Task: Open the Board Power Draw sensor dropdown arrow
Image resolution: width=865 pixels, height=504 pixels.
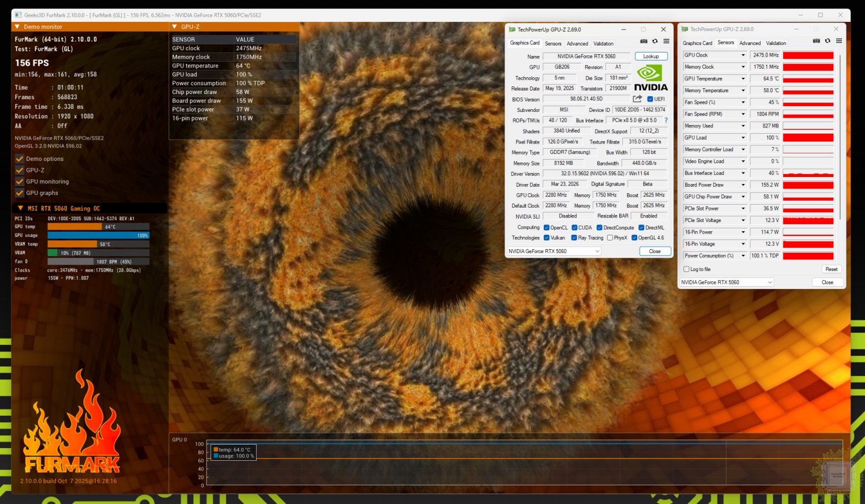Action: [743, 185]
